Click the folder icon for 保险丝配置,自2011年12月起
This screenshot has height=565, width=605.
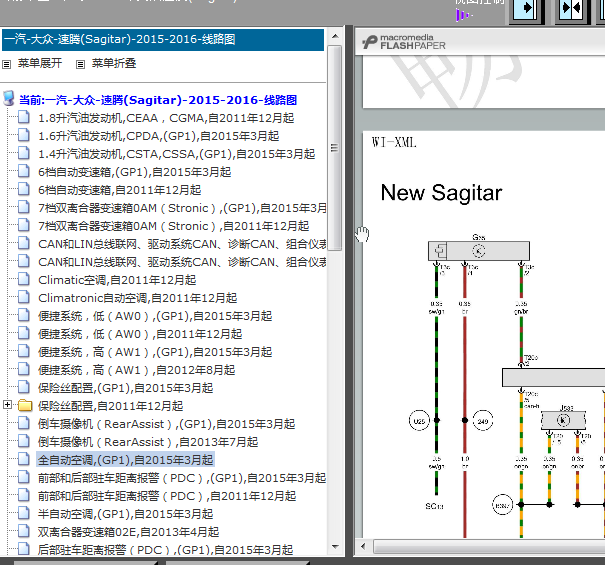[x=25, y=405]
